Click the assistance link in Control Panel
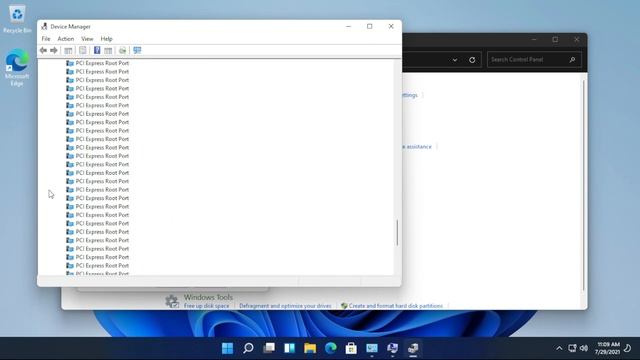The image size is (640, 360). (x=416, y=147)
